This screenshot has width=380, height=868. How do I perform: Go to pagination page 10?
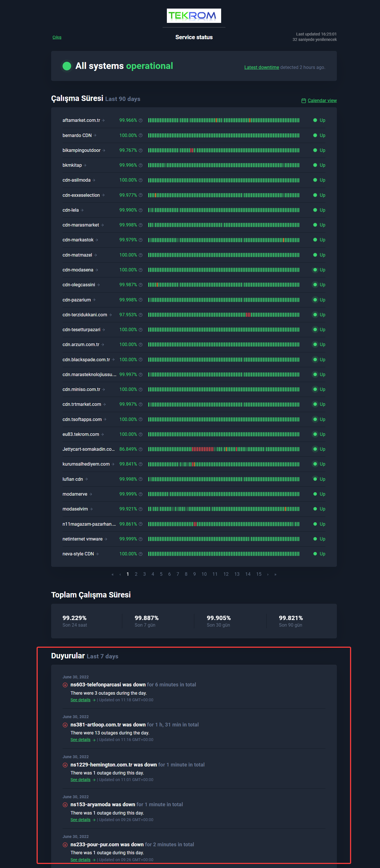(x=204, y=574)
